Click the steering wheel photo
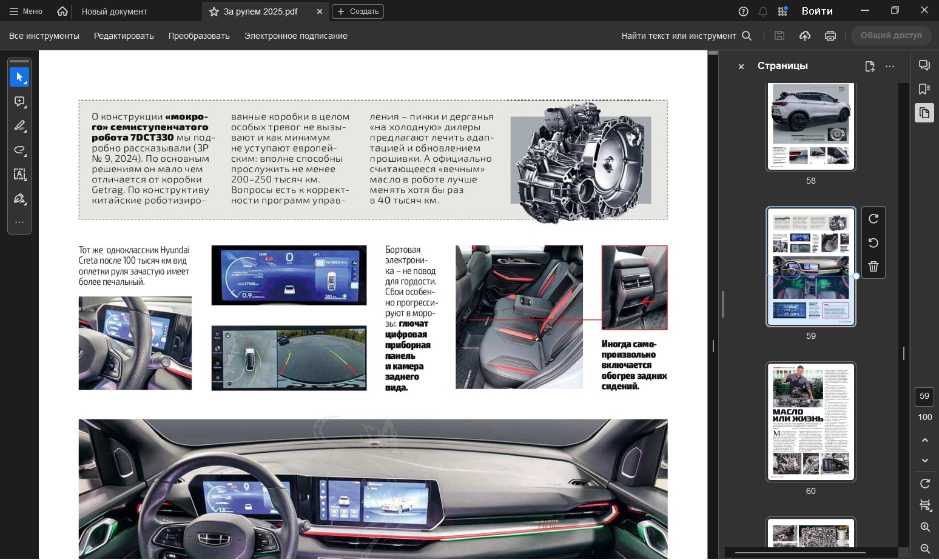 point(135,343)
